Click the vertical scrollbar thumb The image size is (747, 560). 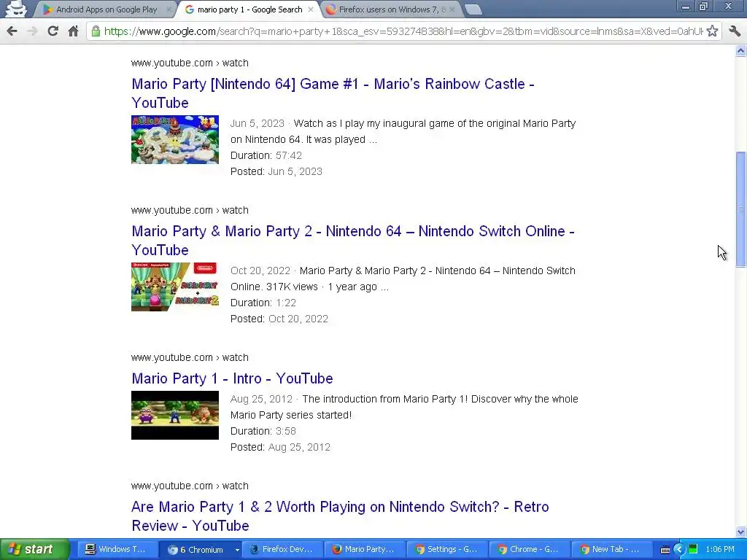[741, 209]
